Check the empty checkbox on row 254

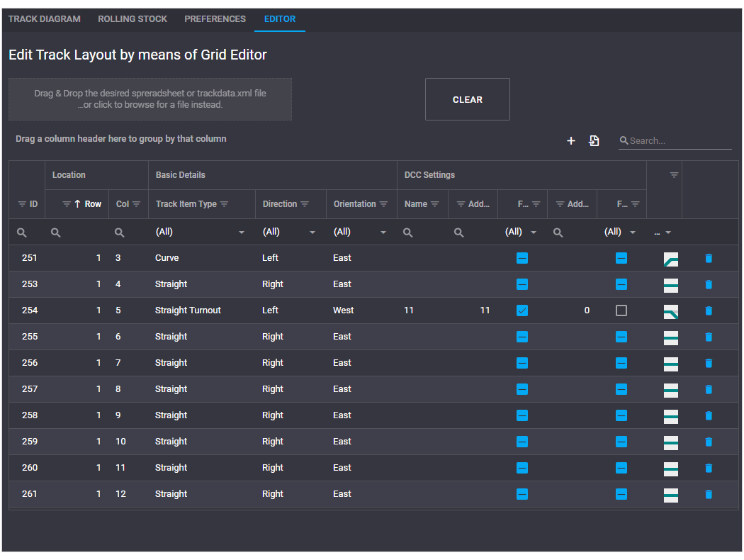pyautogui.click(x=621, y=310)
